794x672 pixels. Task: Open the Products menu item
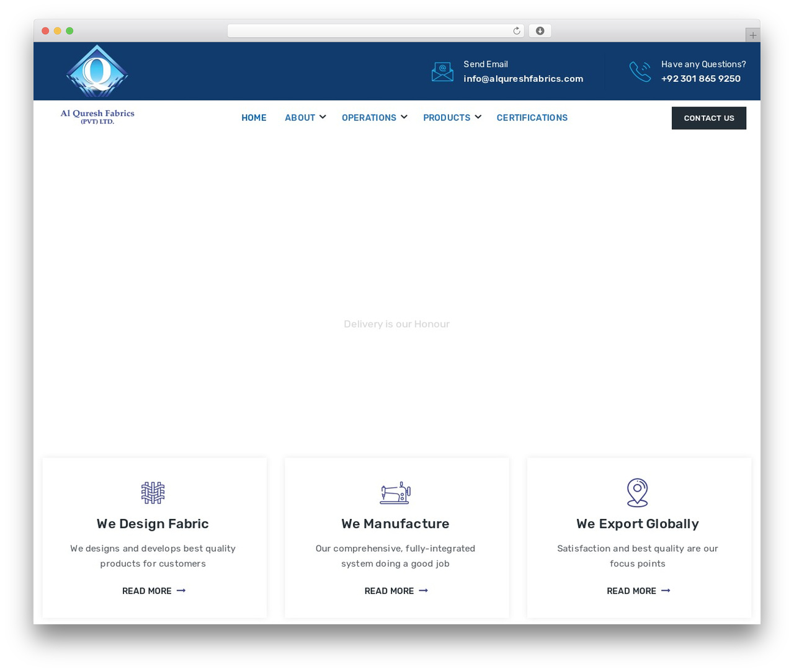[x=447, y=118]
